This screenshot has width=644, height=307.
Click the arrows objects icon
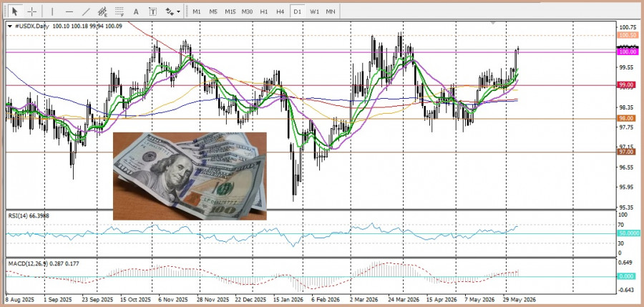click(170, 11)
